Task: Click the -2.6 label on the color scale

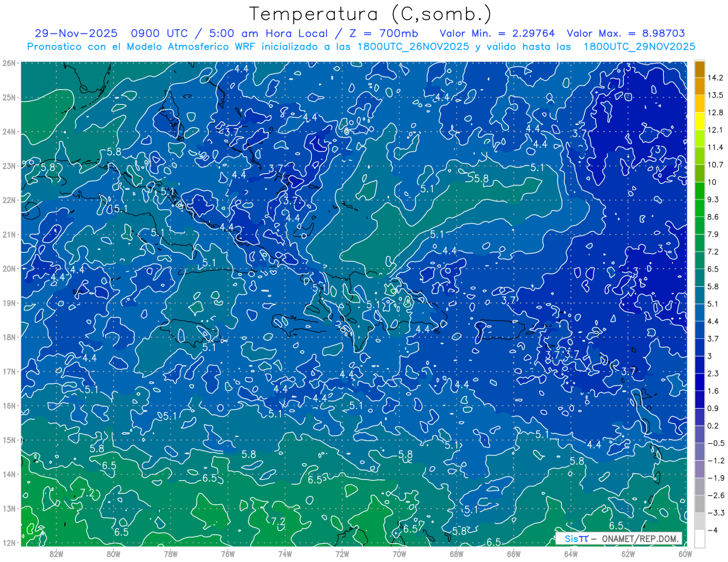Action: pos(716,495)
